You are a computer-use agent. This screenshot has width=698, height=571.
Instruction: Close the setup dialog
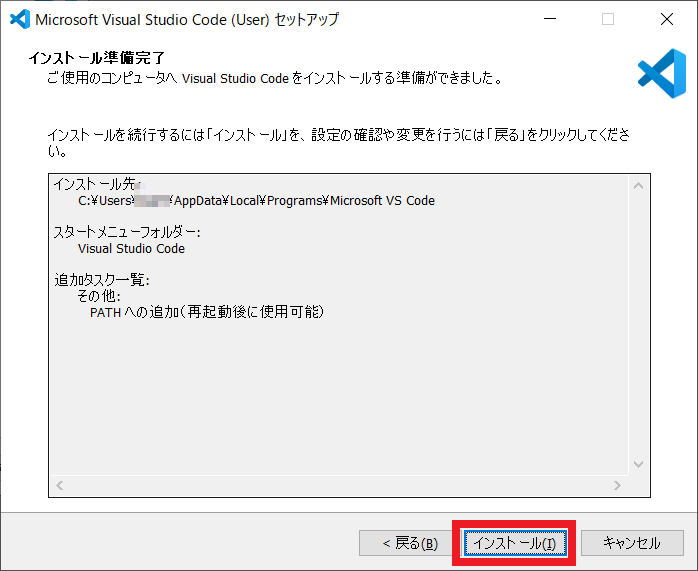coord(667,19)
